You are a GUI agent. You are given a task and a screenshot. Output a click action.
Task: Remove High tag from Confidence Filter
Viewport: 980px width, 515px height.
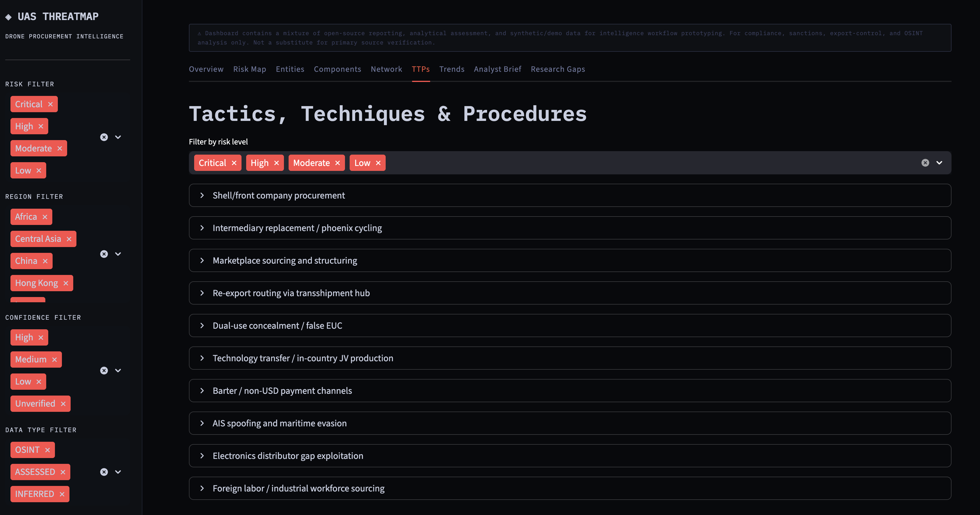pos(41,337)
